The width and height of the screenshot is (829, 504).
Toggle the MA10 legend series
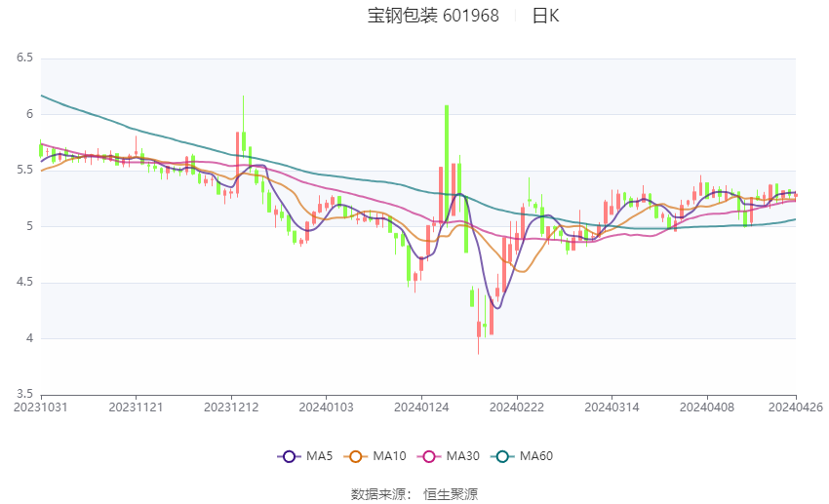click(375, 456)
